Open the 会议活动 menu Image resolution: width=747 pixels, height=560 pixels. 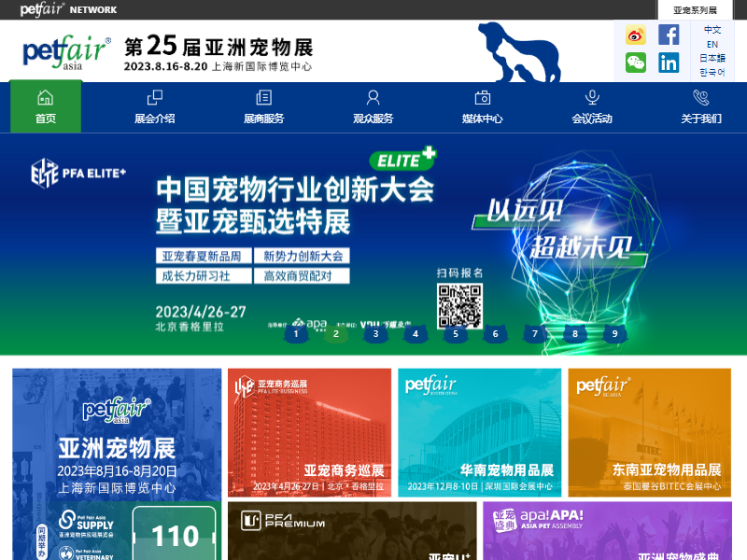tap(592, 119)
